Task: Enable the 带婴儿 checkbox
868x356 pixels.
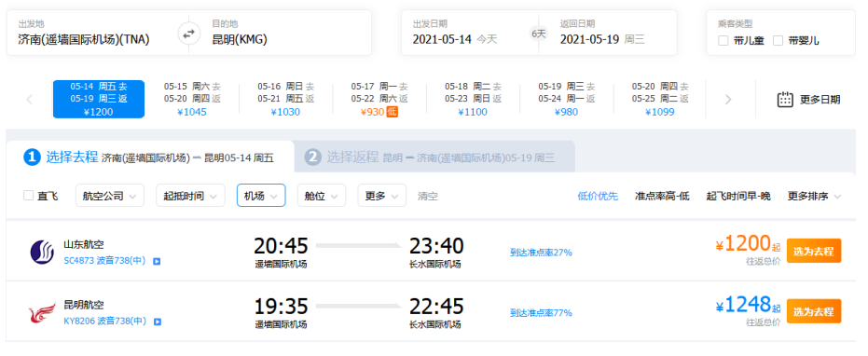Action: pyautogui.click(x=778, y=40)
